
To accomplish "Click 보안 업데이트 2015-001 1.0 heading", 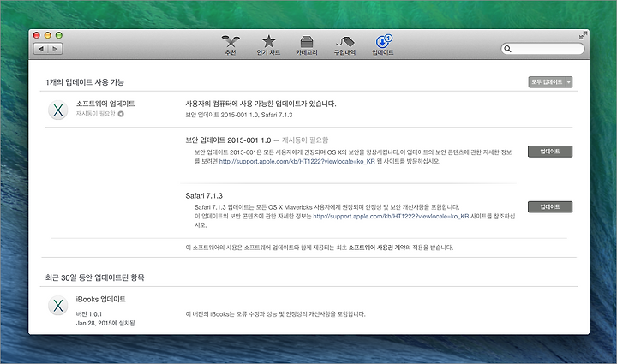I will click(x=228, y=140).
